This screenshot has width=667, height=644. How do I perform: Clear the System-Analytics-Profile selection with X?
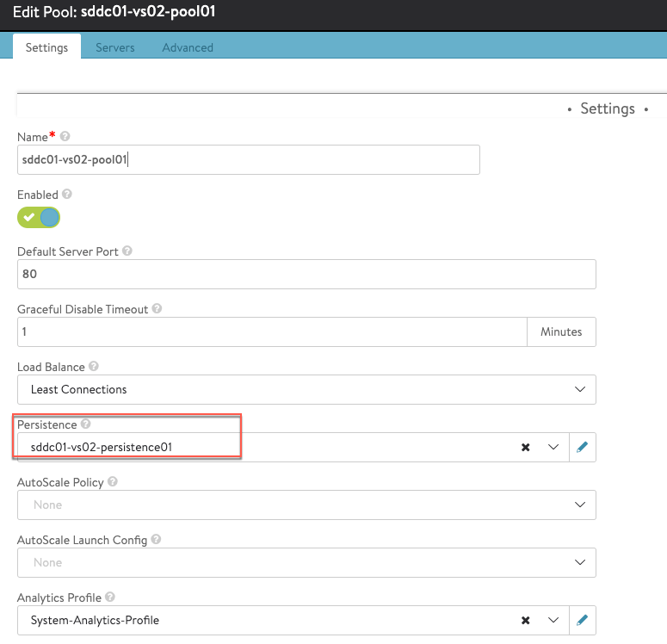click(525, 620)
